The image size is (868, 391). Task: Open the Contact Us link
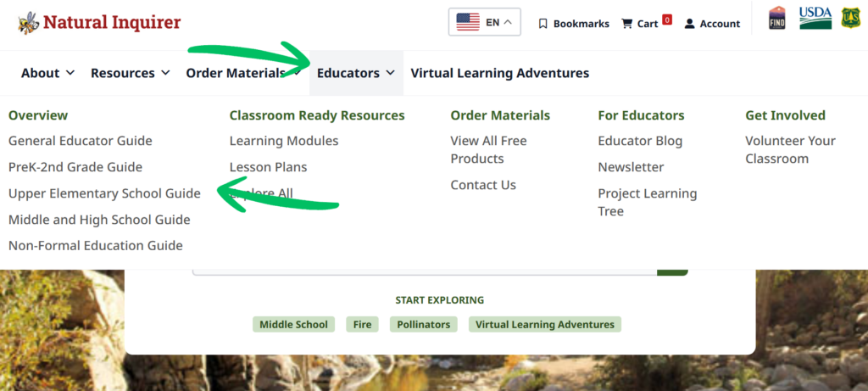click(483, 185)
